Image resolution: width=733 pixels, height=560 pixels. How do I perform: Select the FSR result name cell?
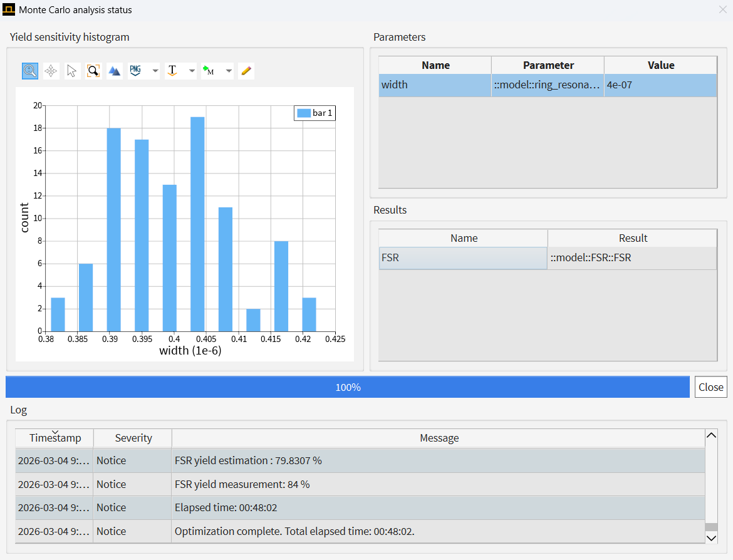463,258
